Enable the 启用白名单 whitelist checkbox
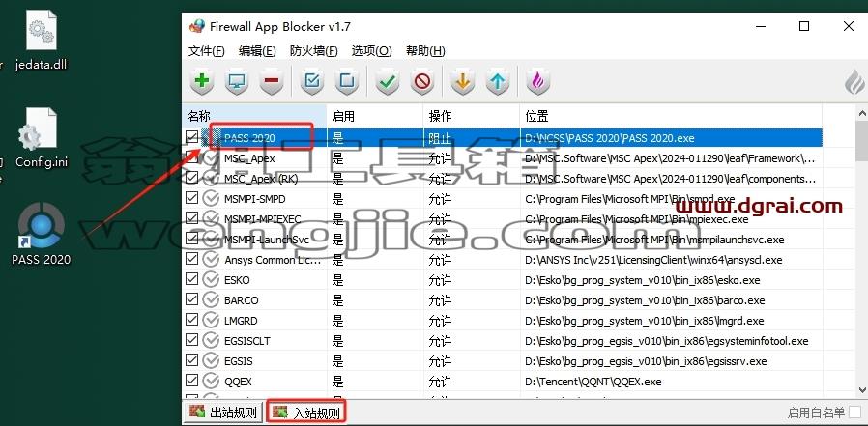Image resolution: width=868 pixels, height=426 pixels. [855, 412]
